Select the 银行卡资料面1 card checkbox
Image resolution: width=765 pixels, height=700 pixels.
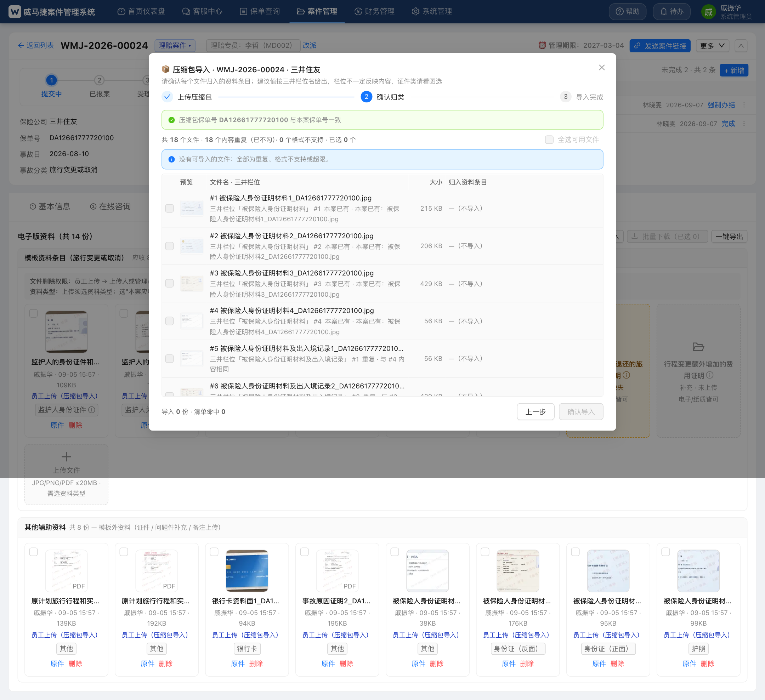(214, 552)
